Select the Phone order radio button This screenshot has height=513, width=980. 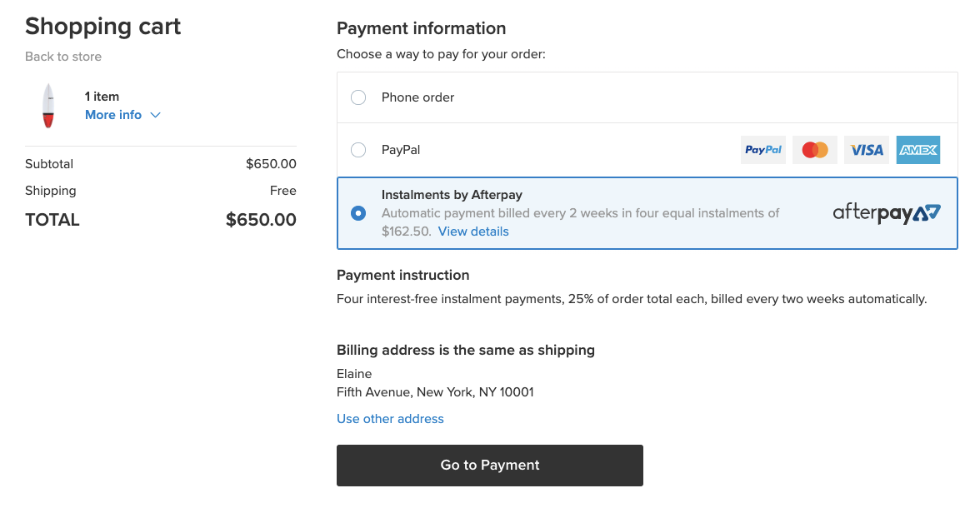pos(358,97)
